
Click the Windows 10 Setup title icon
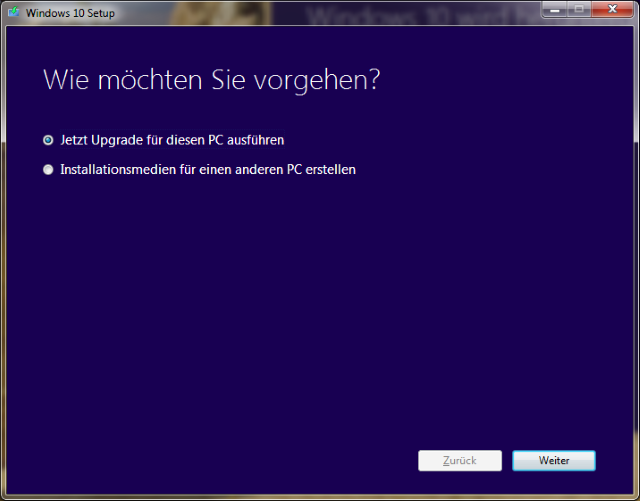click(x=13, y=12)
